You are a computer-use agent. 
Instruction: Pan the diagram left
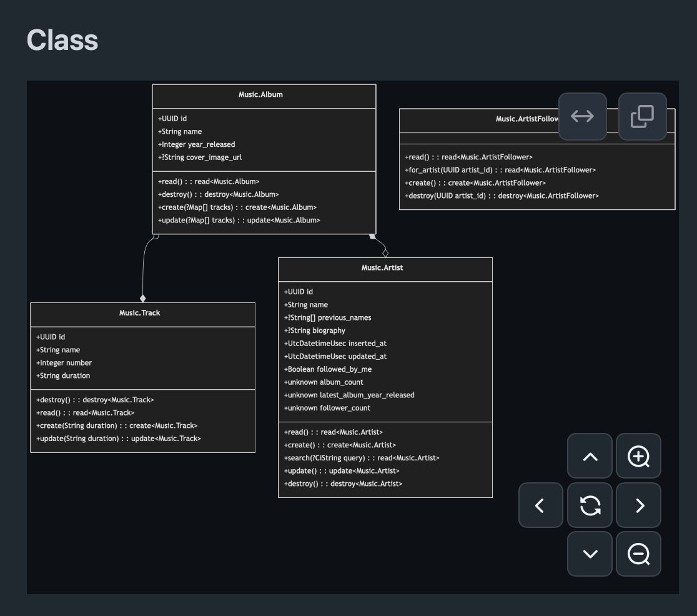[x=540, y=505]
